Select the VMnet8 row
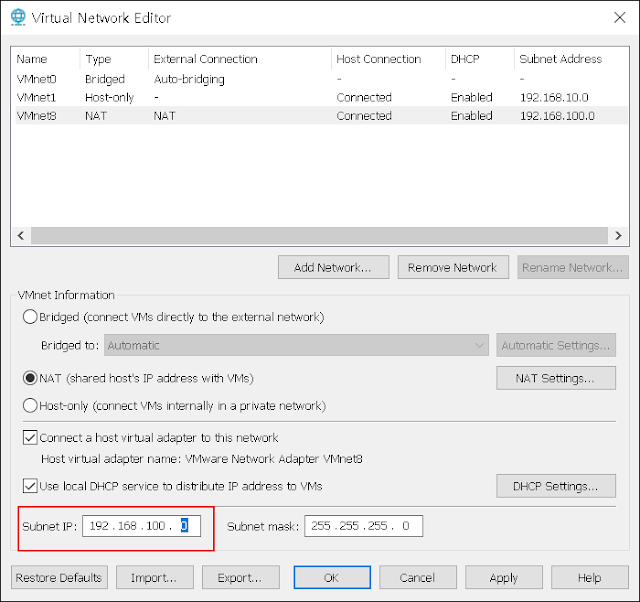640x602 pixels. (x=321, y=116)
